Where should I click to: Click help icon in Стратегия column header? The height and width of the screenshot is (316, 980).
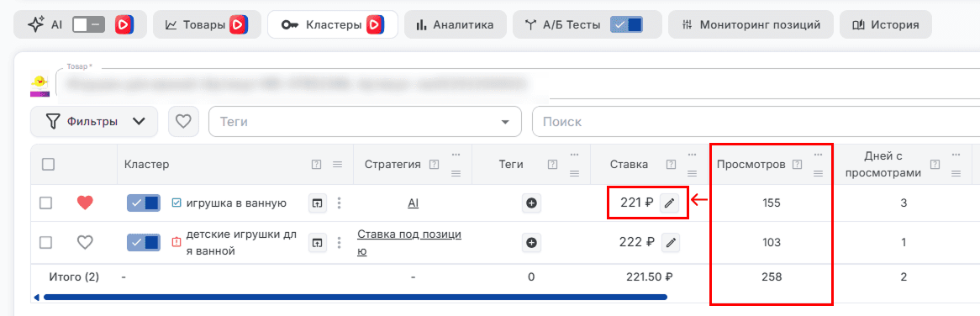tap(435, 164)
